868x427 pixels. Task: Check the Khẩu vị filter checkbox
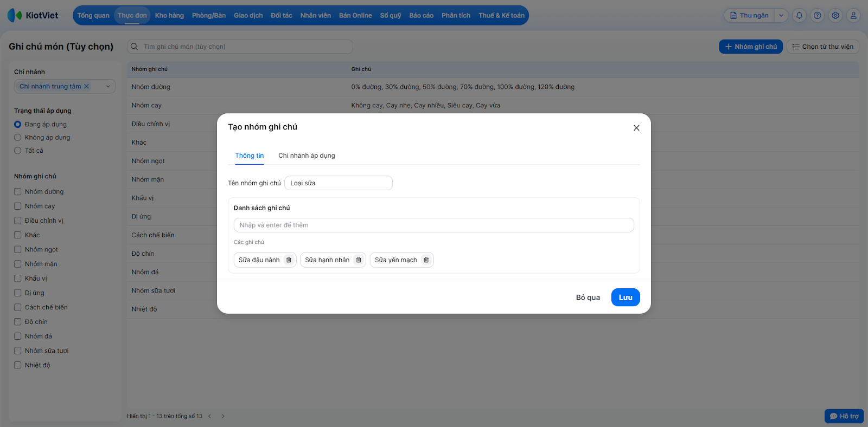click(18, 279)
